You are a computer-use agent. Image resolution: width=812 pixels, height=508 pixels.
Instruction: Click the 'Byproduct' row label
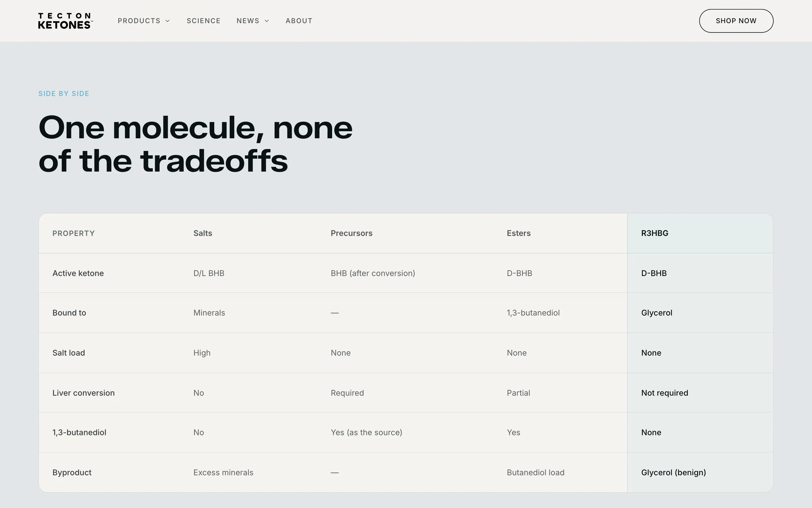(72, 472)
